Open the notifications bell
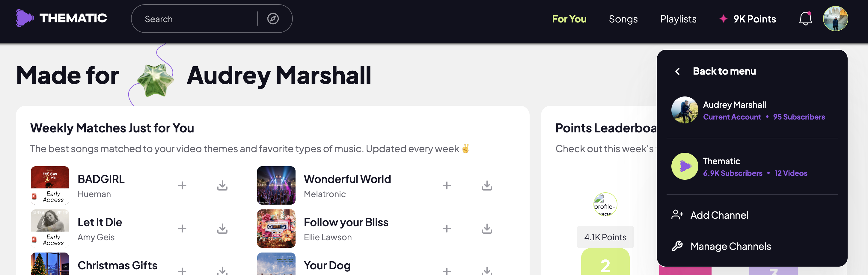Image resolution: width=868 pixels, height=275 pixels. (805, 19)
